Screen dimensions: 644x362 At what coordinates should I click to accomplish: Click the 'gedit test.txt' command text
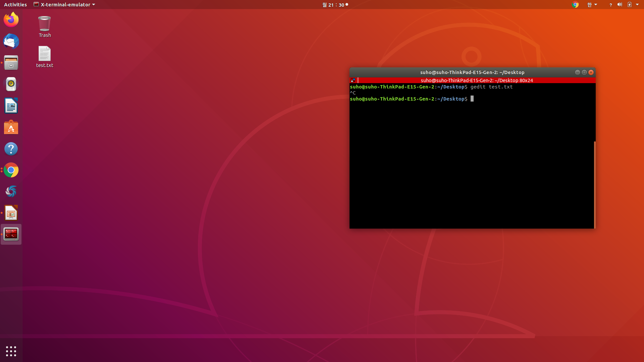tap(491, 87)
